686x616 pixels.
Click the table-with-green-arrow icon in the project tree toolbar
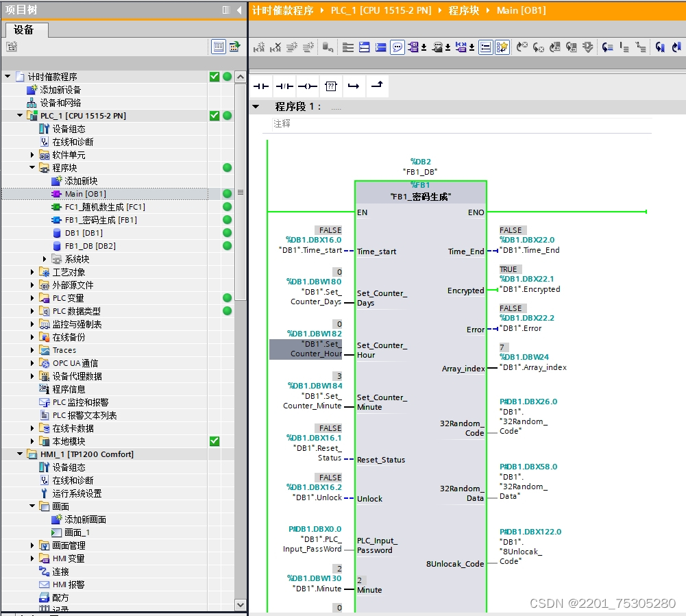tap(235, 47)
